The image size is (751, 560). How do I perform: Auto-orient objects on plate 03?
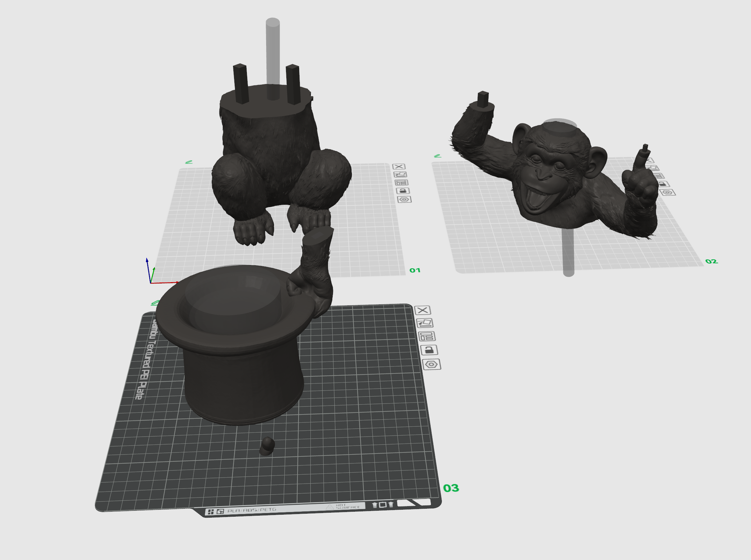coord(425,323)
